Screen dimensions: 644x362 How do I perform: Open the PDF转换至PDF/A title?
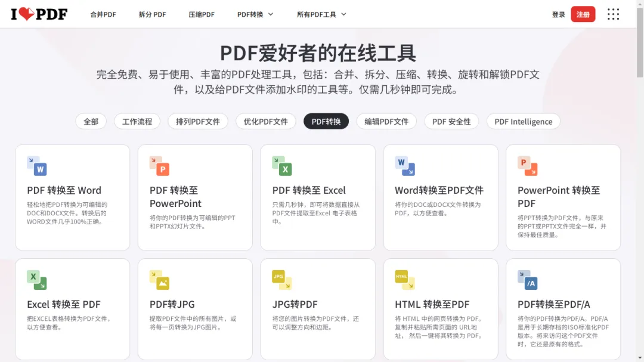tap(553, 304)
